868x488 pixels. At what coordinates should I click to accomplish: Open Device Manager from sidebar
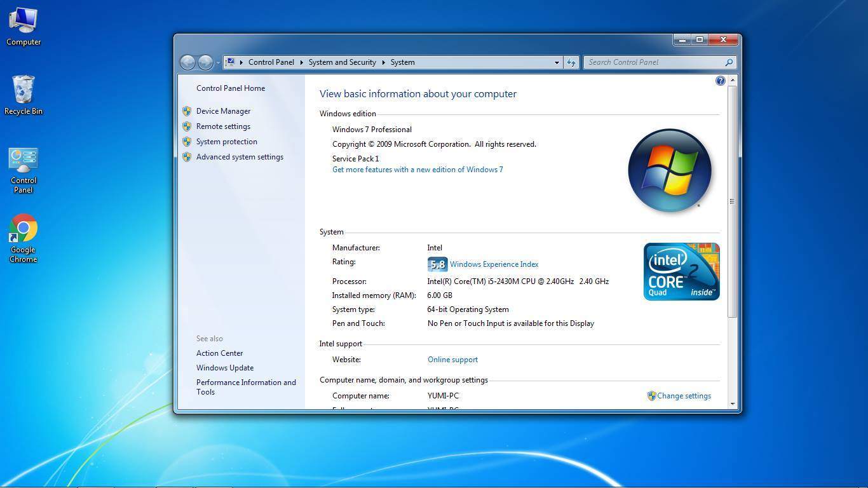pyautogui.click(x=223, y=111)
